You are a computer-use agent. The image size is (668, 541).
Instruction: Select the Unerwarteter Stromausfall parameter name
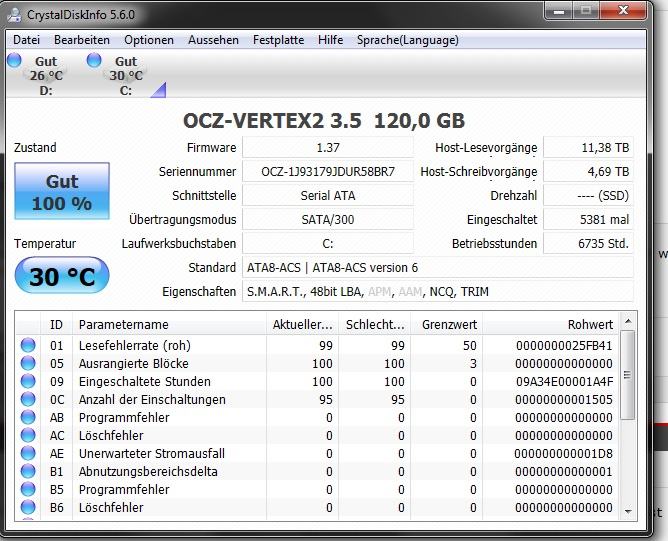[152, 453]
